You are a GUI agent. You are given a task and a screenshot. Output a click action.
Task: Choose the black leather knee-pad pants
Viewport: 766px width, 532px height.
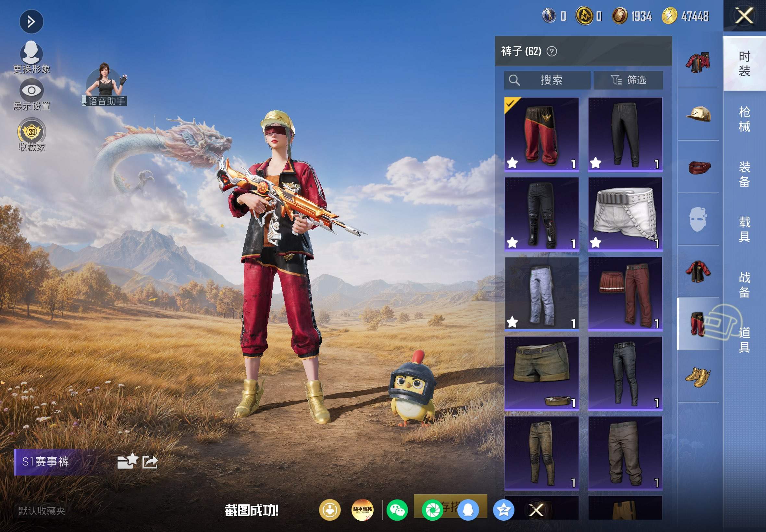(542, 214)
